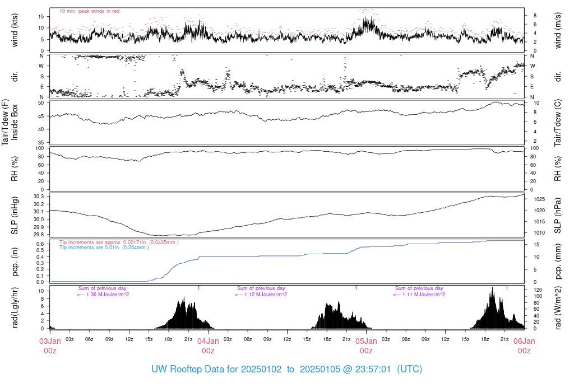
Task: Click the 'pcp. (in)' axis label
Action: click(15, 262)
